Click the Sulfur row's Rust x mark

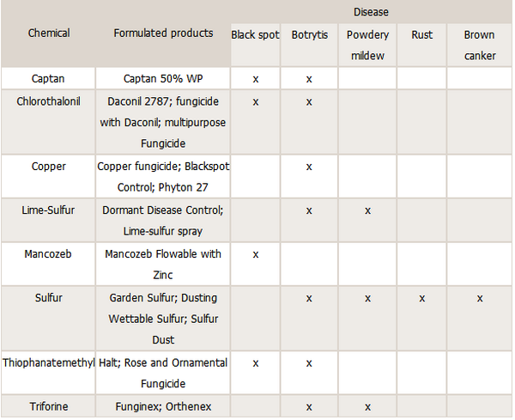421,298
